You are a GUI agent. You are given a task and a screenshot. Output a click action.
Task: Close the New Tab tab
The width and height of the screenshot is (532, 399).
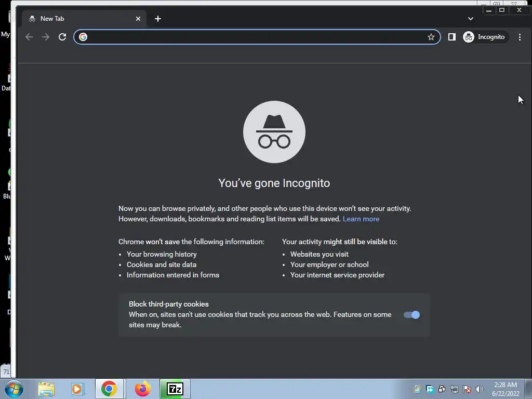[138, 19]
